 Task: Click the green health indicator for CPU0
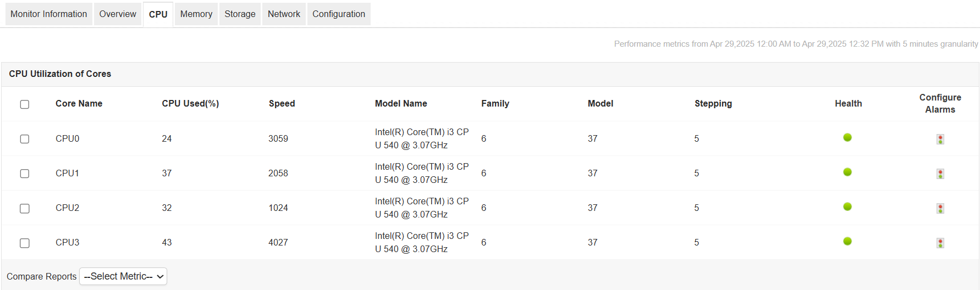(x=847, y=137)
